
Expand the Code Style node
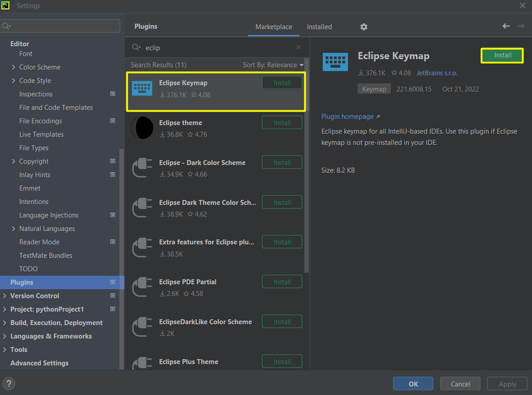(x=13, y=80)
